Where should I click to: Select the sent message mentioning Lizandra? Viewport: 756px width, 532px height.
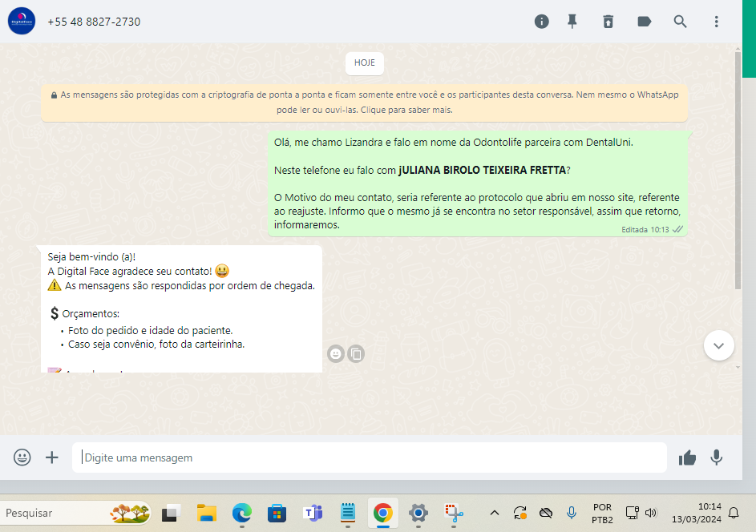point(478,183)
